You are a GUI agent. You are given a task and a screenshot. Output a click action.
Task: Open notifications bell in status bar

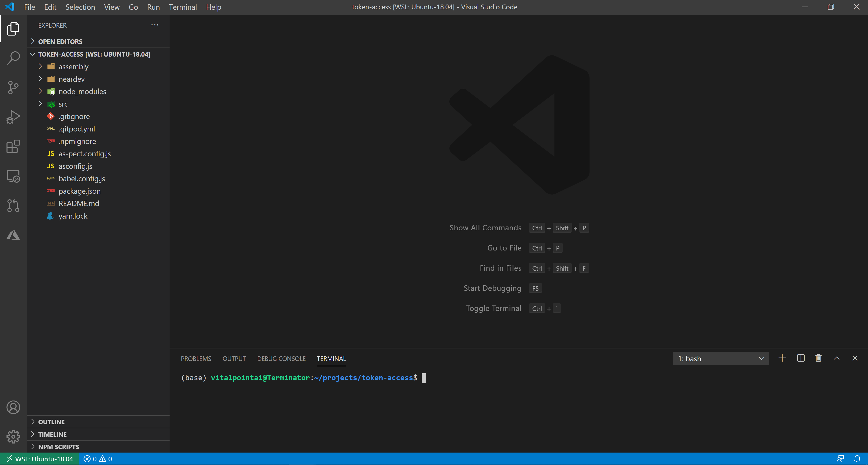click(857, 459)
